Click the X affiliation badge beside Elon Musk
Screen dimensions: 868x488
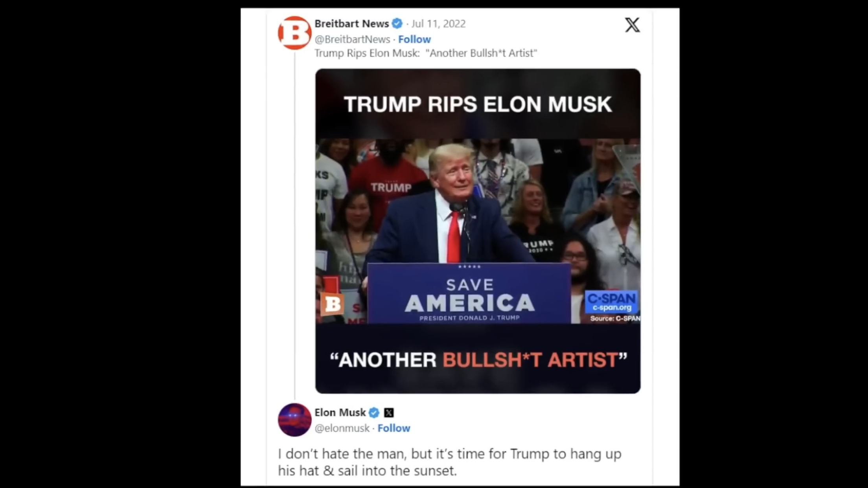tap(389, 413)
